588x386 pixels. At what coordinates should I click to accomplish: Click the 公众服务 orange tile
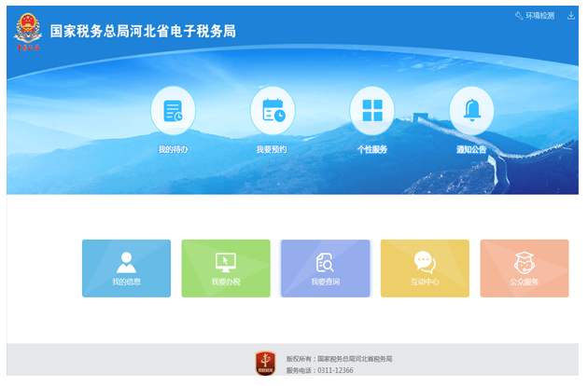[525, 269]
